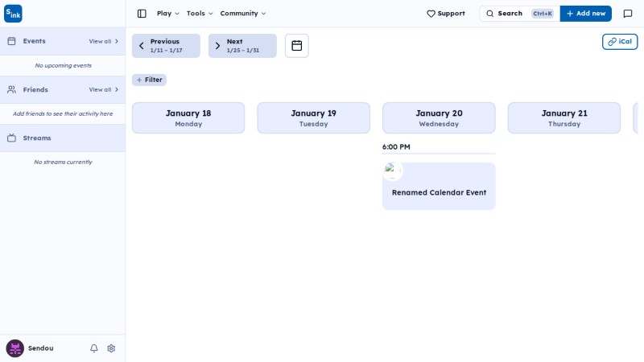Open the Play menu
Viewport: 644px width, 362px height.
168,14
